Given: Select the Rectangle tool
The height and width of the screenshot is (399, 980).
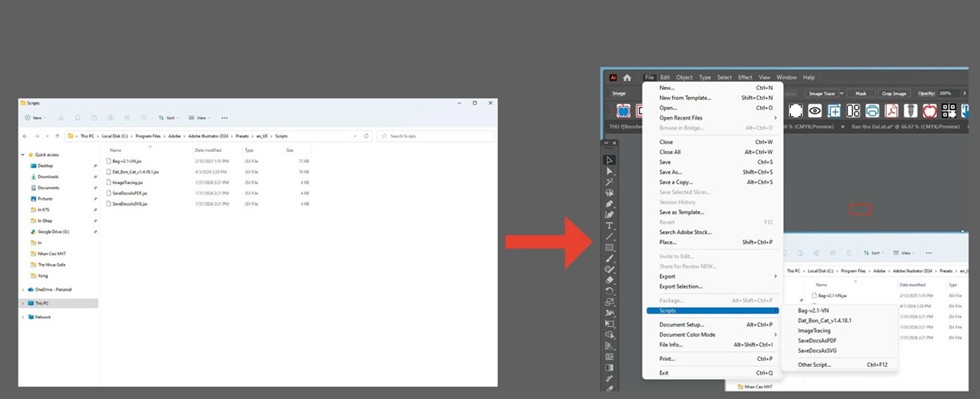Looking at the screenshot, I should pos(610,248).
